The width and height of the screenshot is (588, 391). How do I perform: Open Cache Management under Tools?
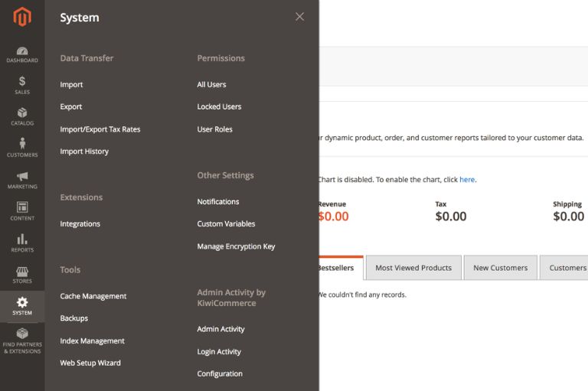pos(93,296)
